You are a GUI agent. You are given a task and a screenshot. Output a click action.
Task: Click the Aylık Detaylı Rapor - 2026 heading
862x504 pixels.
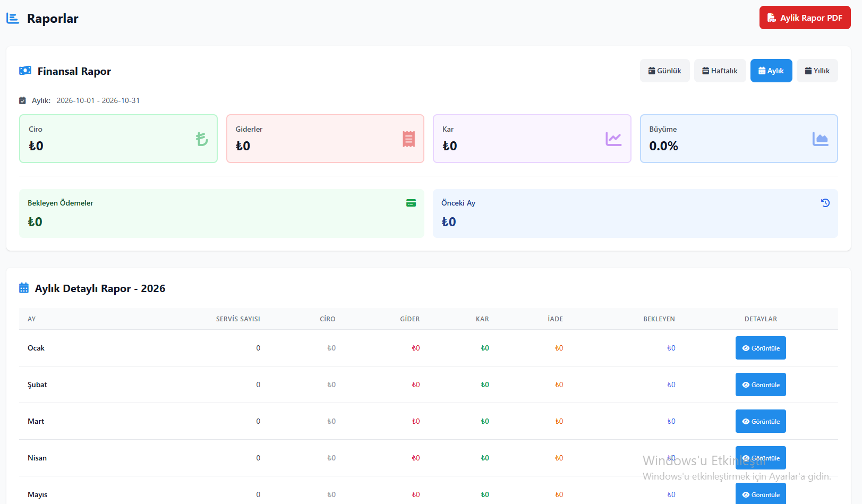click(x=100, y=288)
